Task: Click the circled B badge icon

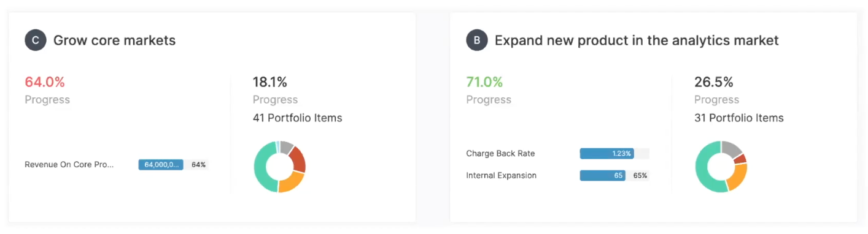Action: 477,40
